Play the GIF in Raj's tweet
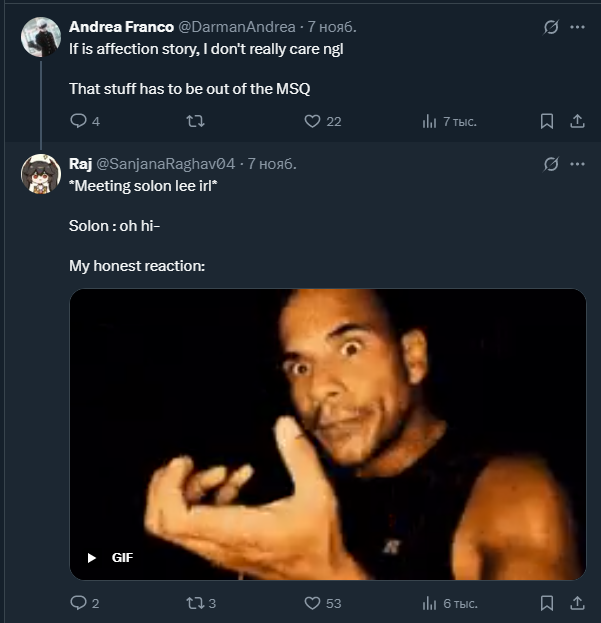The image size is (601, 623). pos(92,557)
